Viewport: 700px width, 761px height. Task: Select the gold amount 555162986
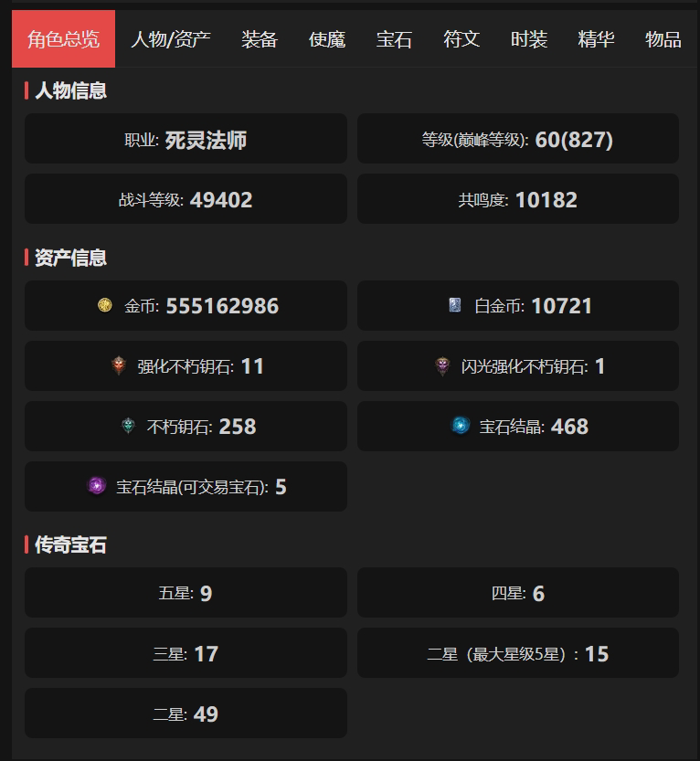(x=222, y=306)
